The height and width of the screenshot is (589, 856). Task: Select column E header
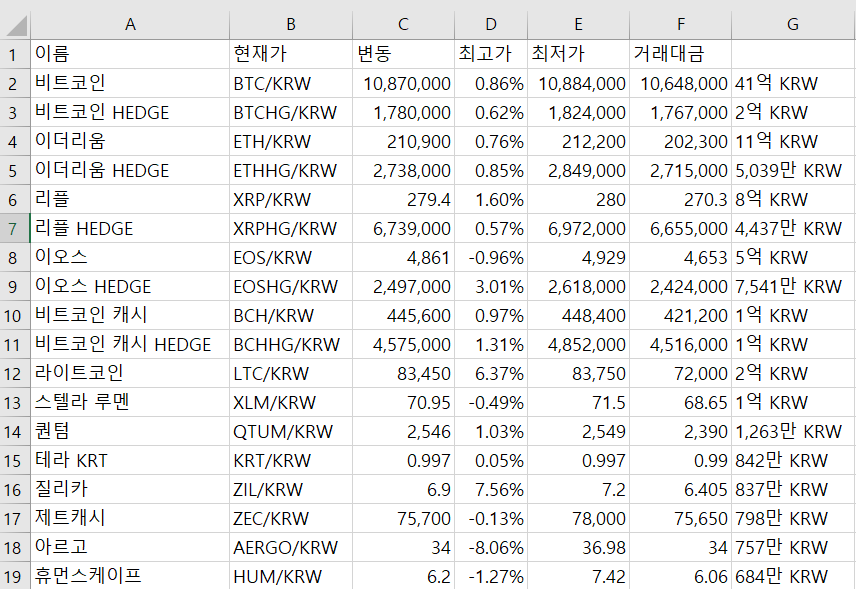[578, 25]
